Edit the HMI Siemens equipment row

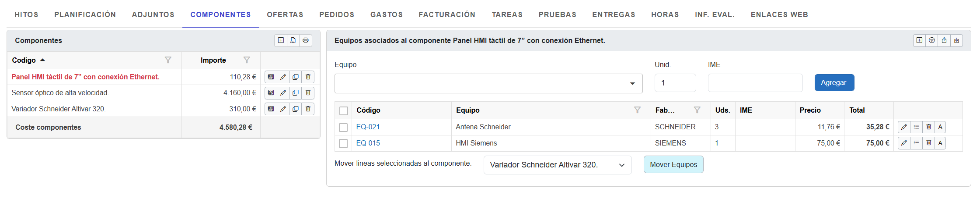(904, 143)
